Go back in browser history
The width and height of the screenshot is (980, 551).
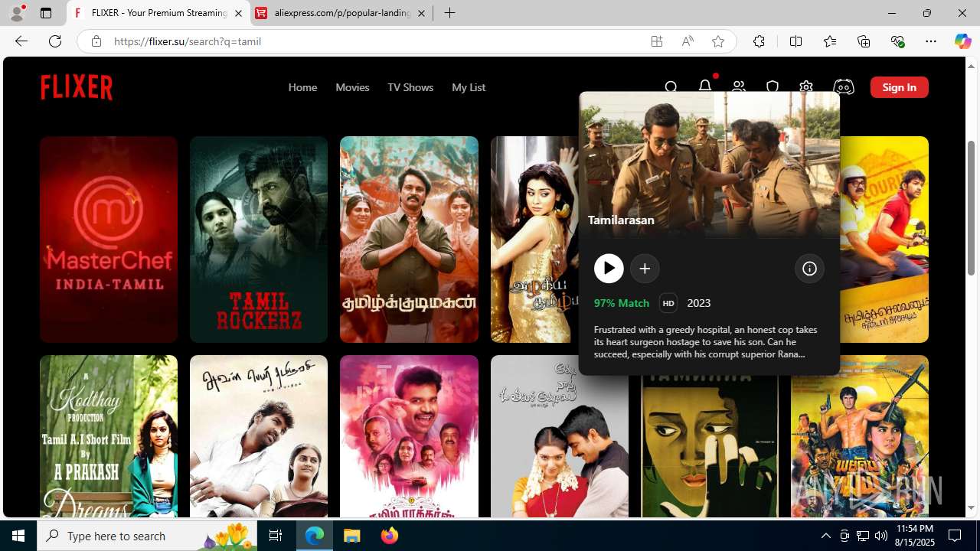tap(21, 41)
